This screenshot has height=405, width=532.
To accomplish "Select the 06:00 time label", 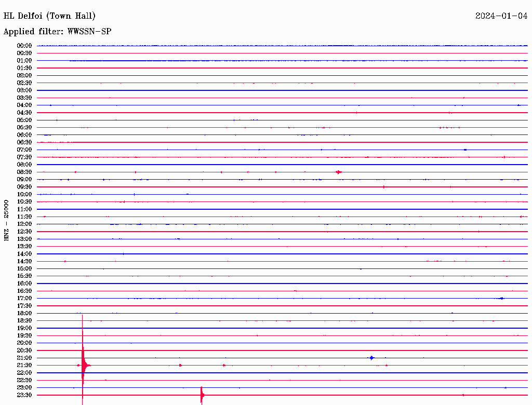I will 24,134.
